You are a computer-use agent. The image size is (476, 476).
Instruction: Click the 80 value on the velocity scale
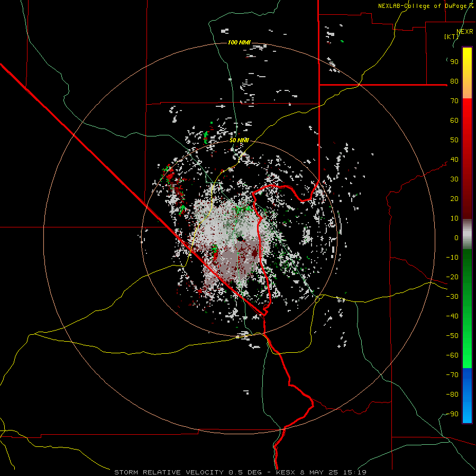click(x=454, y=81)
